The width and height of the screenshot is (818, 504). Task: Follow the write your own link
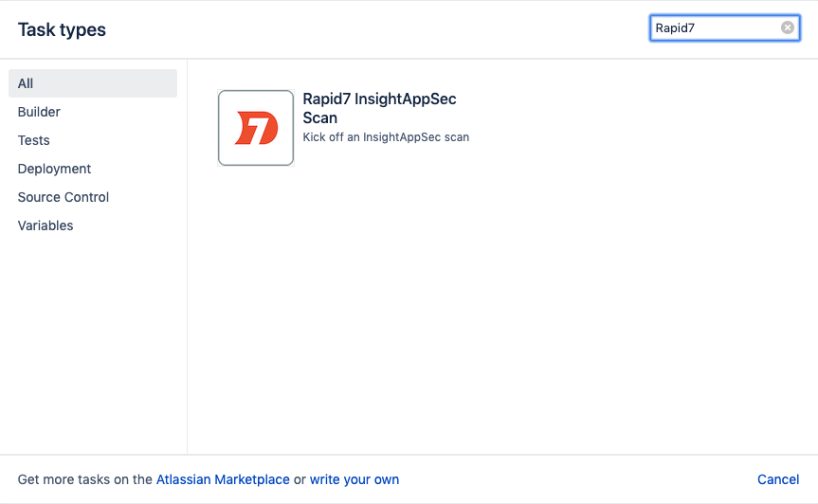[x=354, y=479]
